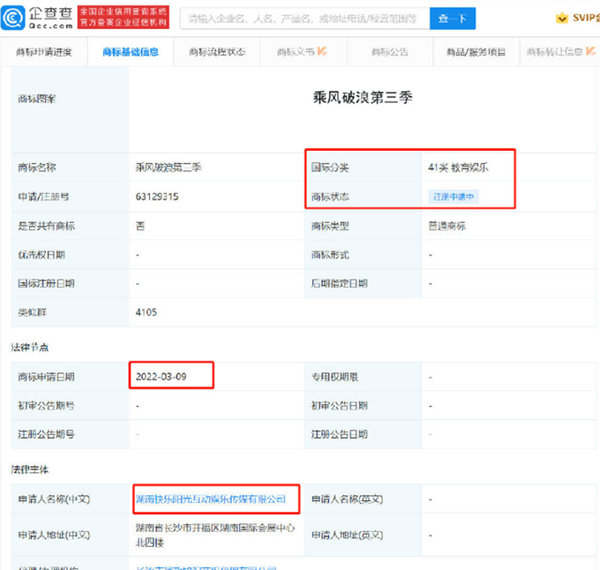Click the red official credit agency badge
Viewport: 600px width, 570px height.
point(123,17)
